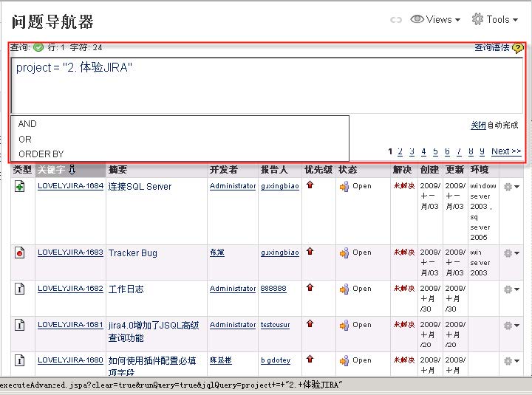Viewport: 532px width, 395px height.
Task: Click the permalink chain icon
Action: pos(396,20)
